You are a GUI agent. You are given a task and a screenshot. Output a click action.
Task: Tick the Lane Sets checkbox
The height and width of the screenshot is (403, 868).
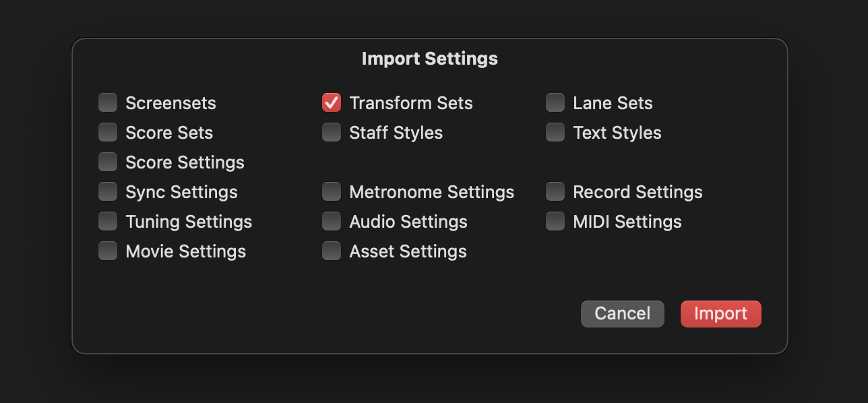click(x=555, y=102)
